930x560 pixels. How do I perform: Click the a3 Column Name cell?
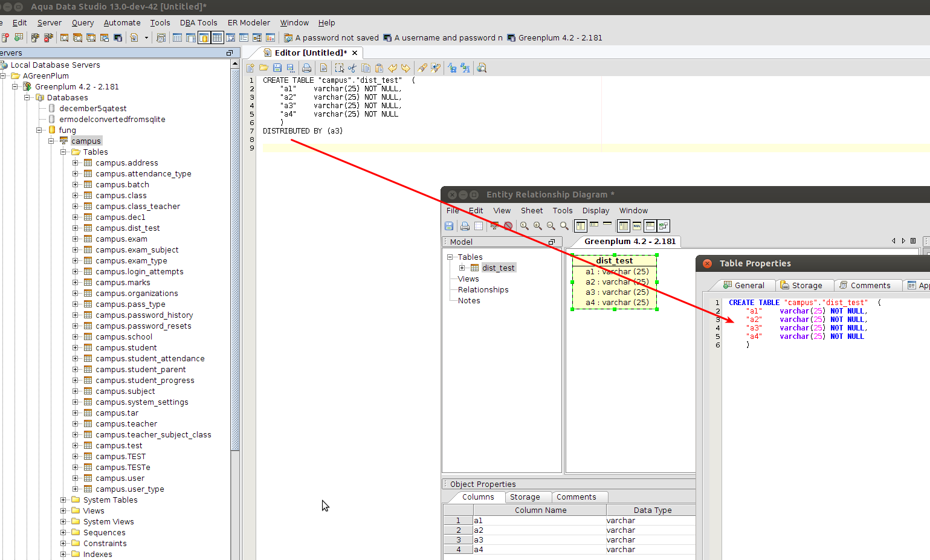pos(539,540)
